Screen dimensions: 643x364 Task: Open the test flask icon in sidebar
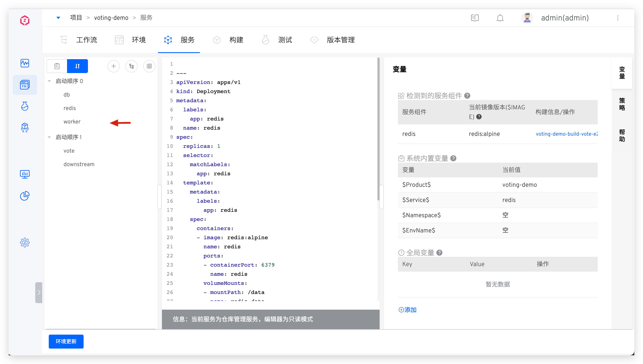25,106
